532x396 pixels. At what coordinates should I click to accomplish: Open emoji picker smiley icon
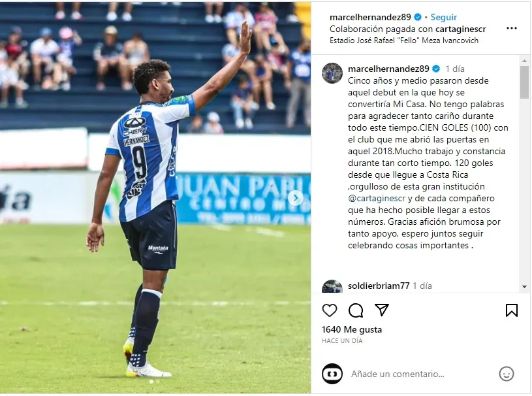(506, 374)
